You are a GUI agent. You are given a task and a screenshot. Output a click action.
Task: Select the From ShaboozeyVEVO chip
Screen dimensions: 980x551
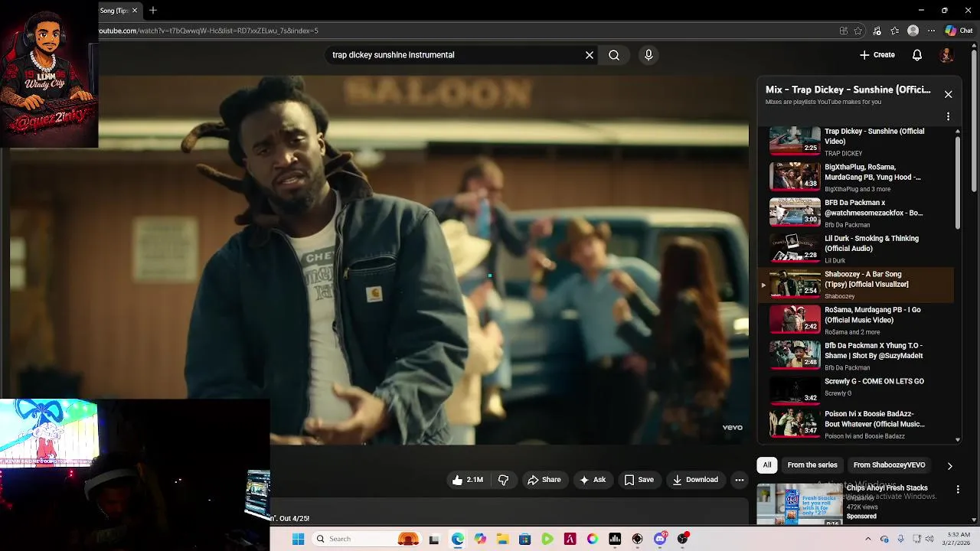889,465
